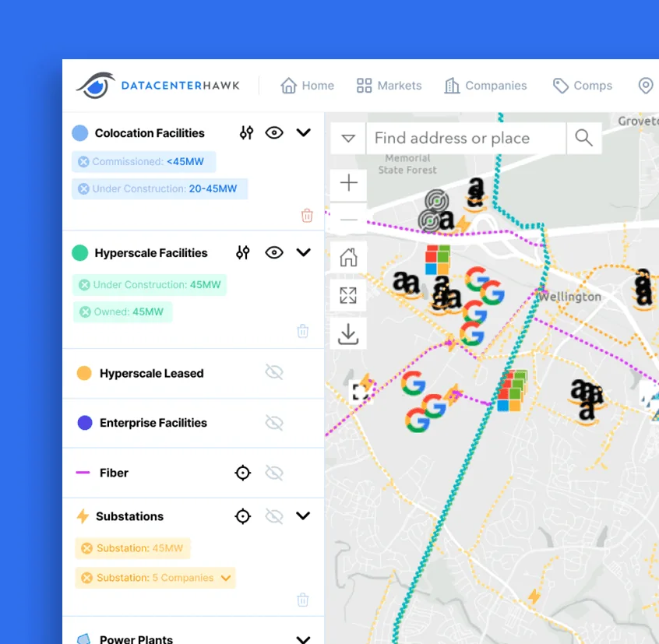Remove Under Construction 45MW filter chip
This screenshot has height=644, width=659.
pyautogui.click(x=84, y=285)
